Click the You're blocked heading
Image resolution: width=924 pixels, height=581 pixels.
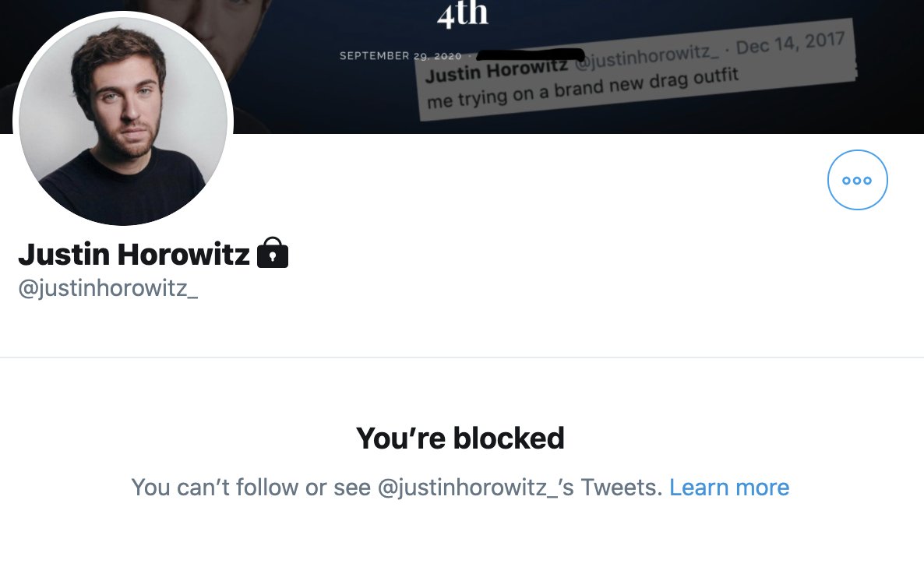(x=460, y=438)
